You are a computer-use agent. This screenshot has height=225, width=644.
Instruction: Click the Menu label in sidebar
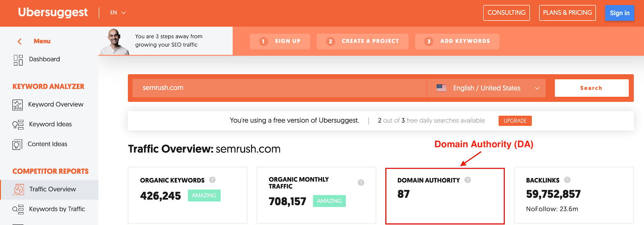[42, 41]
